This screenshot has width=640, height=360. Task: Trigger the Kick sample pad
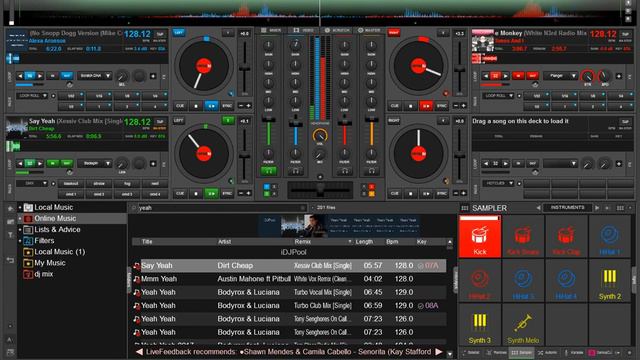(x=480, y=237)
